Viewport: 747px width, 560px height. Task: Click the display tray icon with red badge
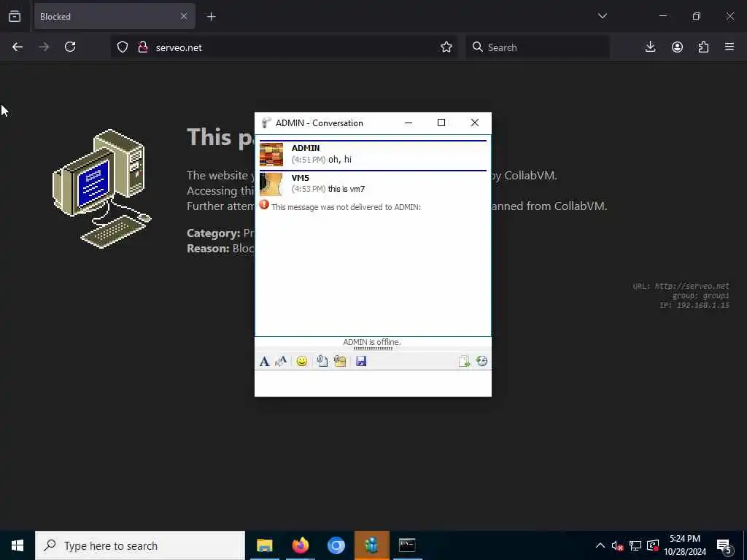coord(653,545)
